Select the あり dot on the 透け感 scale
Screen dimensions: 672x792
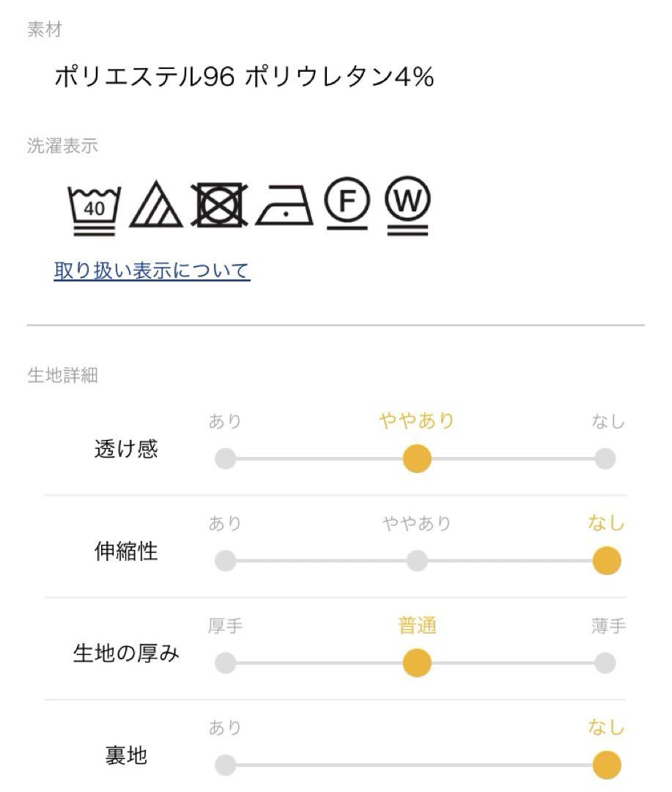click(225, 458)
